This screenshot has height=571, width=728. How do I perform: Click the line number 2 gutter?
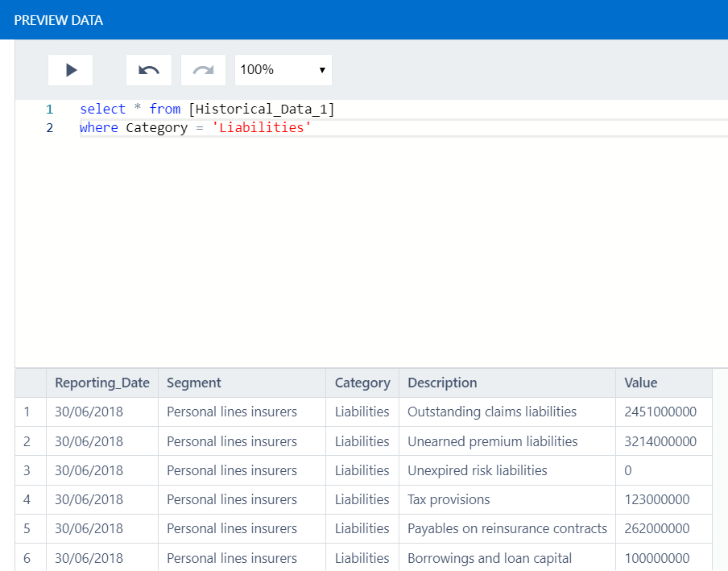point(49,128)
